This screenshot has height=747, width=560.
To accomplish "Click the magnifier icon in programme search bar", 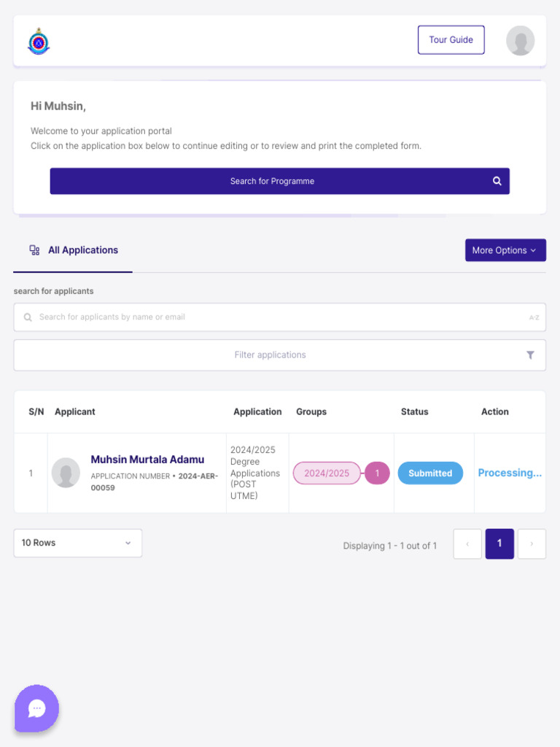I will tap(497, 181).
